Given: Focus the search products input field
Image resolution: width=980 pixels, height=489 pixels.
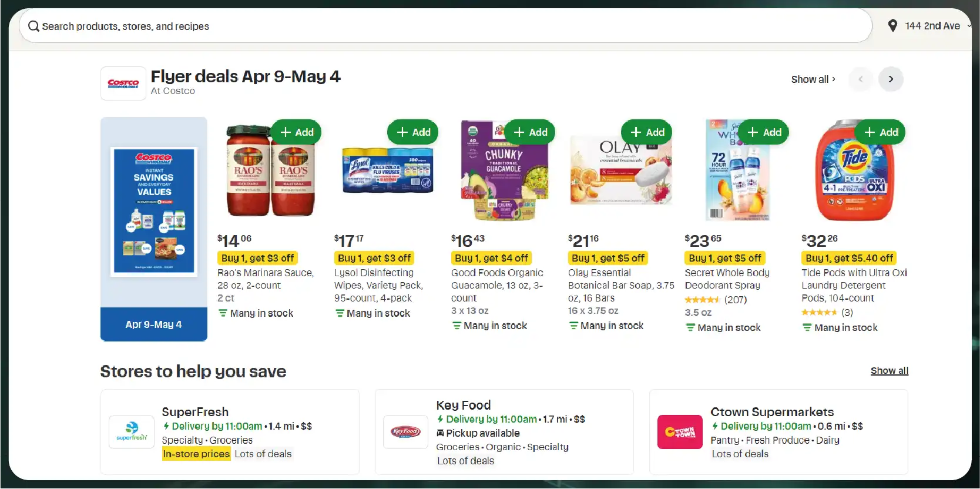Looking at the screenshot, I should coord(447,26).
